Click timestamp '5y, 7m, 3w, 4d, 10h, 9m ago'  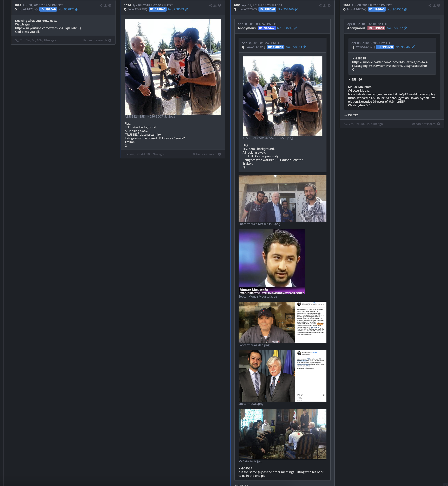tap(144, 154)
